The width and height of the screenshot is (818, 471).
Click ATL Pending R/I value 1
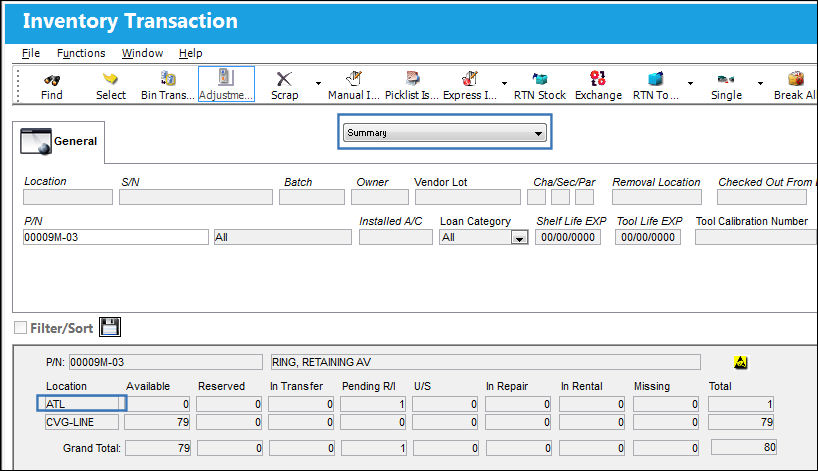pos(373,404)
